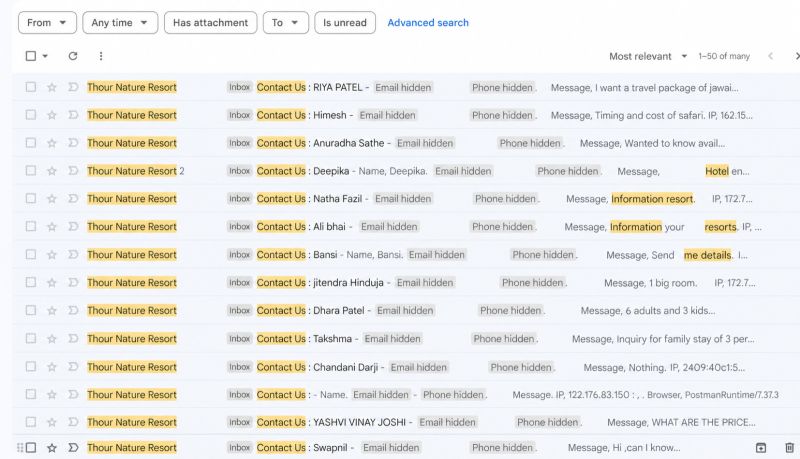The height and width of the screenshot is (459, 800).
Task: Open the Any time filter dropdown
Action: pyautogui.click(x=120, y=23)
